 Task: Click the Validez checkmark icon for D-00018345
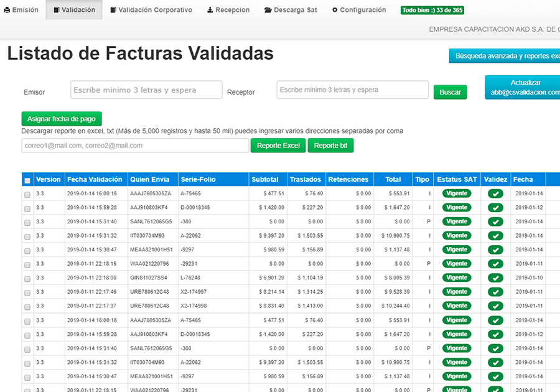(x=495, y=208)
